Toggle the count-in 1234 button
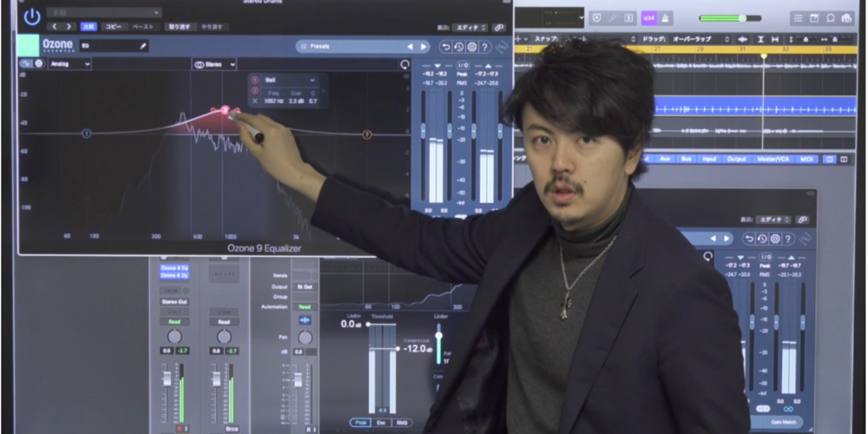The image size is (868, 434). tap(648, 17)
